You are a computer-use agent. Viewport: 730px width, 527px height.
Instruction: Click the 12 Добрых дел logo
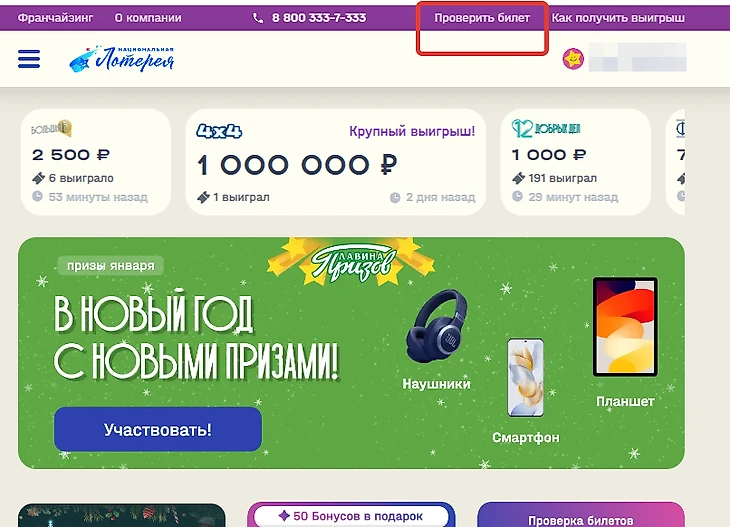tap(546, 128)
